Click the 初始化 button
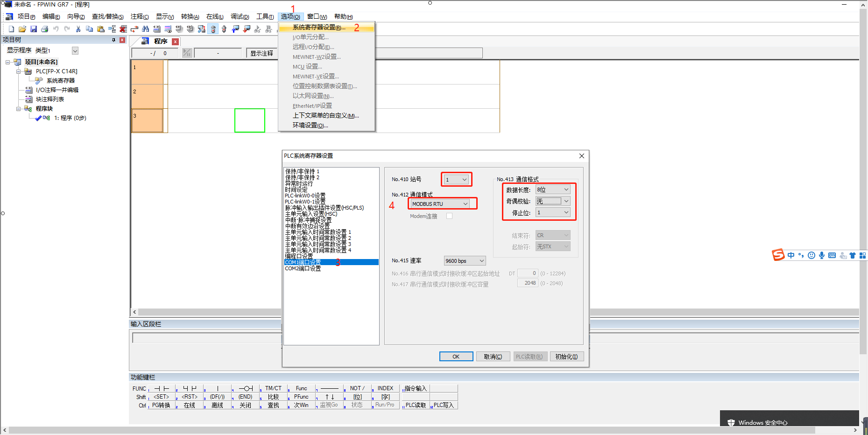 point(566,357)
